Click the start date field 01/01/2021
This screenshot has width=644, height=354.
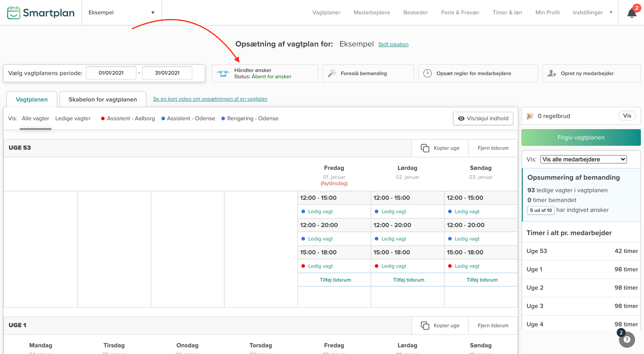tap(111, 73)
